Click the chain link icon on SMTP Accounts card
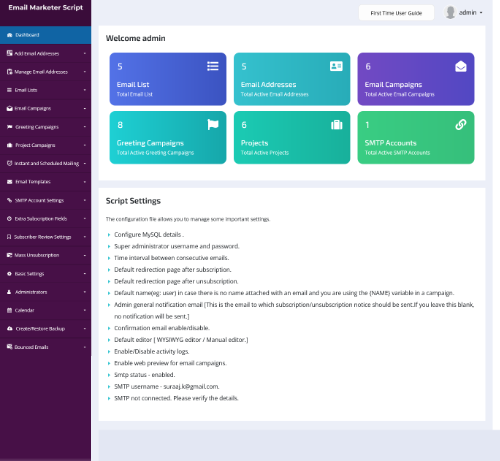Image resolution: width=500 pixels, height=461 pixels. 461,125
